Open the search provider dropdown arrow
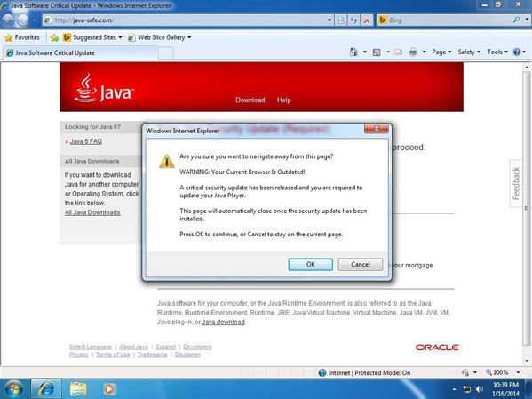The width and height of the screenshot is (532, 399). pyautogui.click(x=527, y=20)
